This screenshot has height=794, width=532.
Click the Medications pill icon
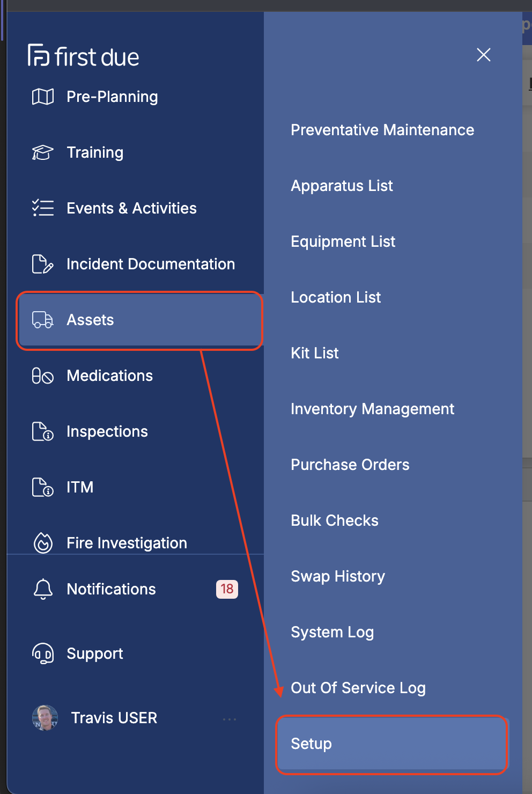click(43, 376)
